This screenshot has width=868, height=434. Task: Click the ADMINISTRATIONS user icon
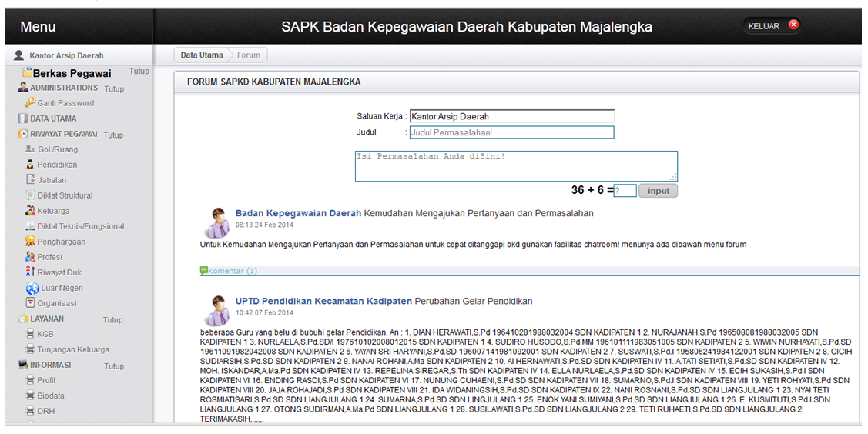[23, 88]
